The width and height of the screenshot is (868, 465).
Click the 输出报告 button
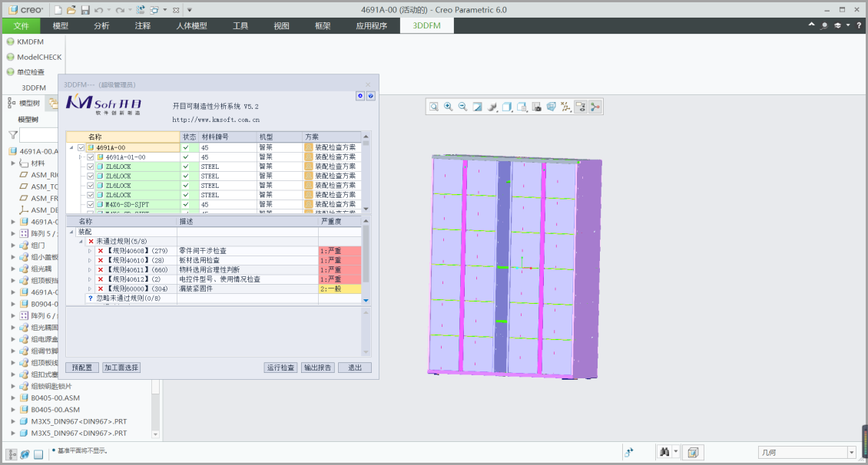[x=317, y=368]
